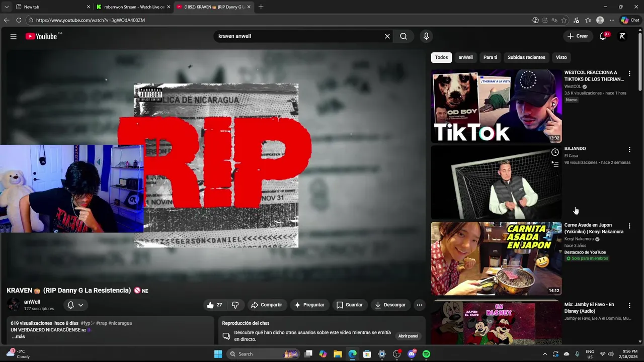Screen dimensions: 644x362
Task: Expand description with ...más
Action: pos(18,336)
